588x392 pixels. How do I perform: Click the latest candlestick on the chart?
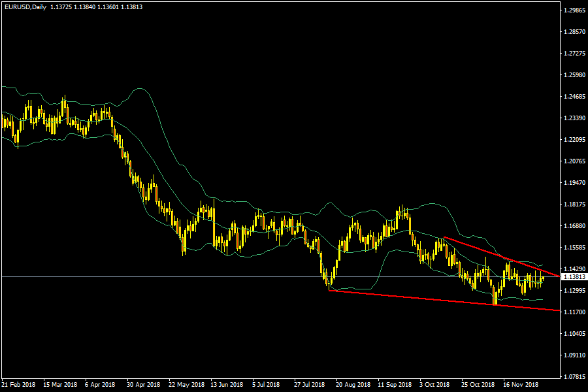point(542,279)
